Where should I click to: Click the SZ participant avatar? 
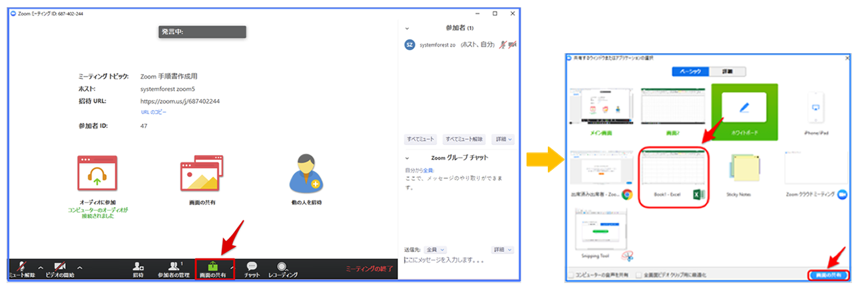(x=410, y=45)
